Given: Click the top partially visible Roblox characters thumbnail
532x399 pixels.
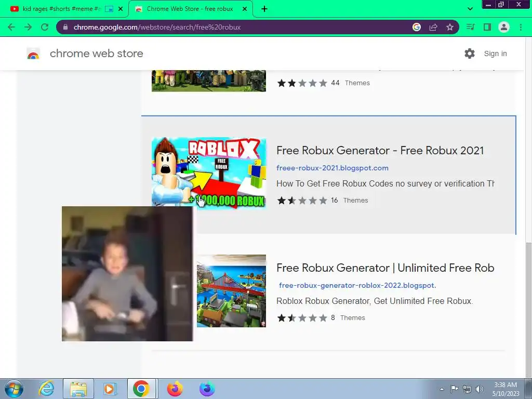Looking at the screenshot, I should [209, 81].
